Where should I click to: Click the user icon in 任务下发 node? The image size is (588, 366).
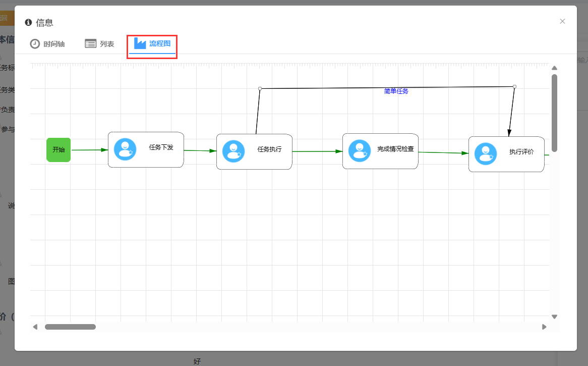pos(125,149)
